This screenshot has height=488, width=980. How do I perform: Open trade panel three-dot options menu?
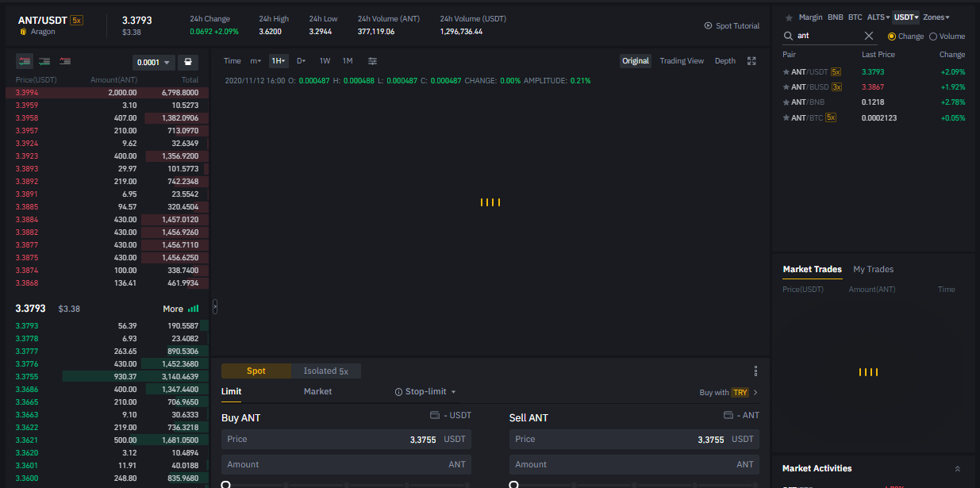pos(756,371)
